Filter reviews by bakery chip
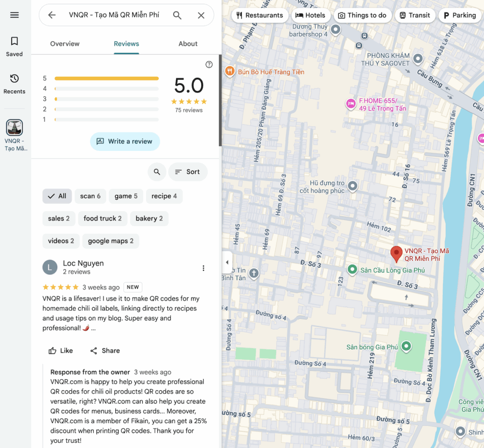This screenshot has height=448, width=484. coord(149,219)
